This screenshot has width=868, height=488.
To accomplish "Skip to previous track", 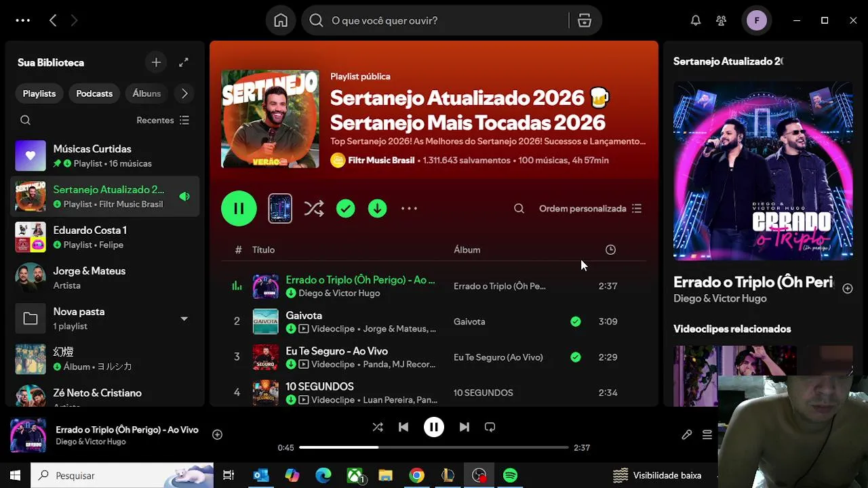I will [403, 427].
